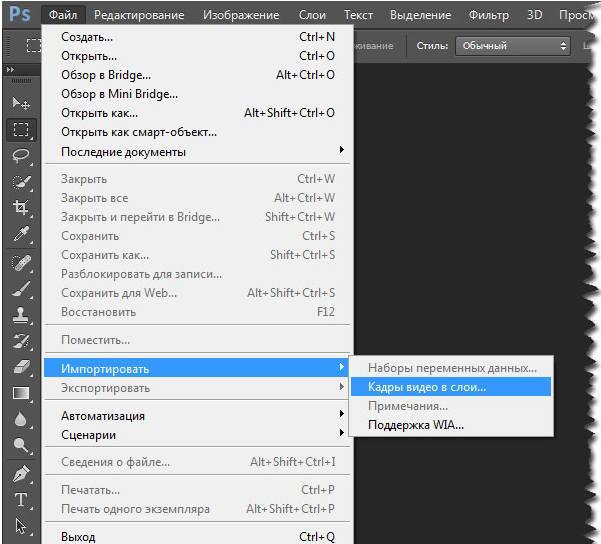Viewport: 601px width, 544px height.
Task: Click the Photoshop Ps logo
Action: pos(20,15)
